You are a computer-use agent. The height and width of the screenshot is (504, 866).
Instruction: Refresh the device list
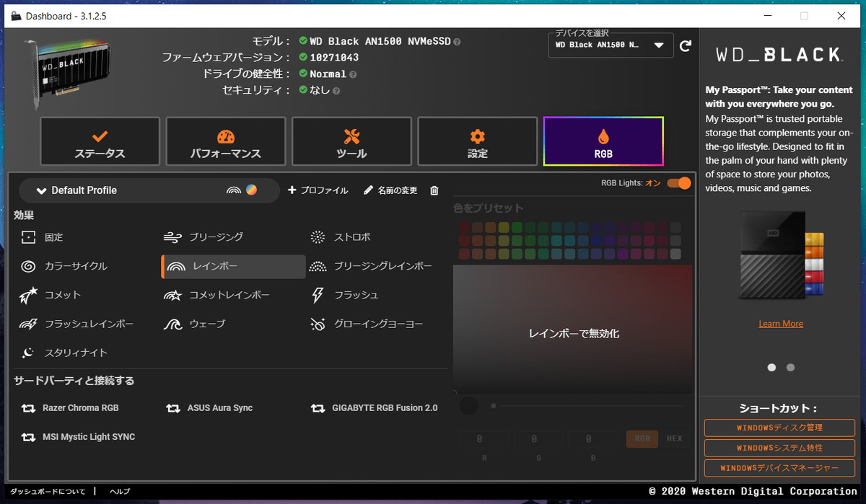pos(686,45)
